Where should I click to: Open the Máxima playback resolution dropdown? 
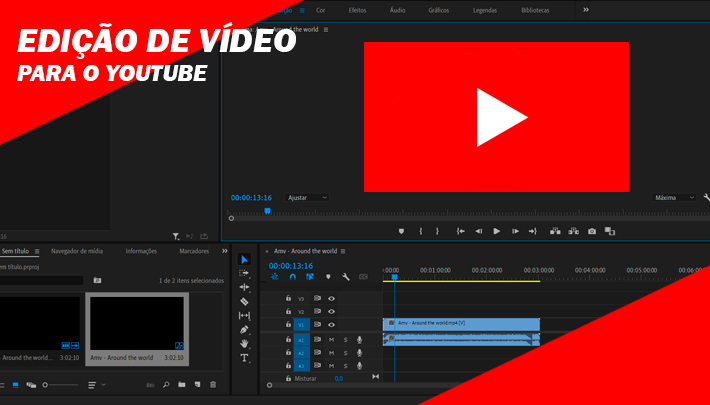(674, 198)
